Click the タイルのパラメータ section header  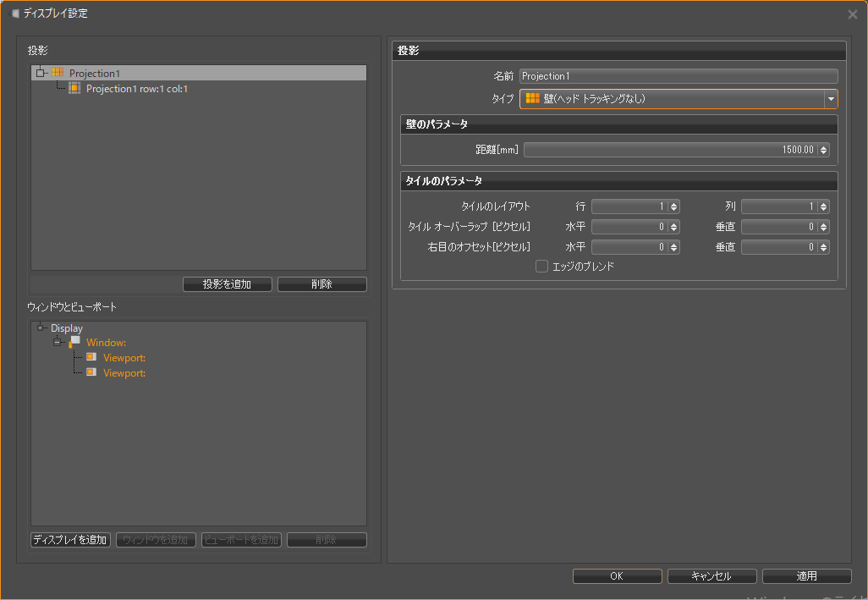point(619,181)
